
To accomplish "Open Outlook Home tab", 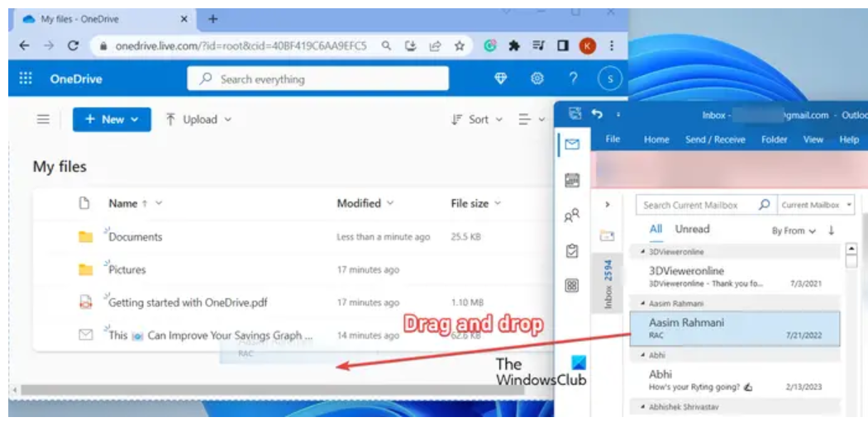I will tap(656, 140).
